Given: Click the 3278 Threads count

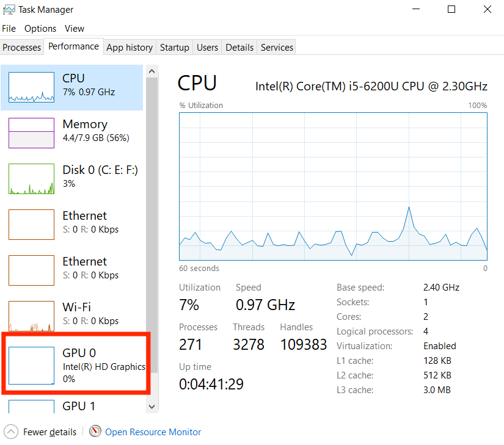Looking at the screenshot, I should click(249, 344).
